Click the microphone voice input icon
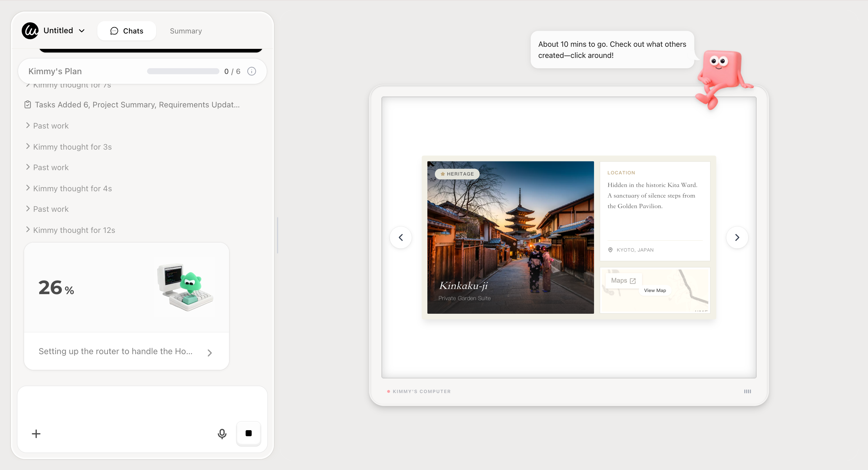 222,433
